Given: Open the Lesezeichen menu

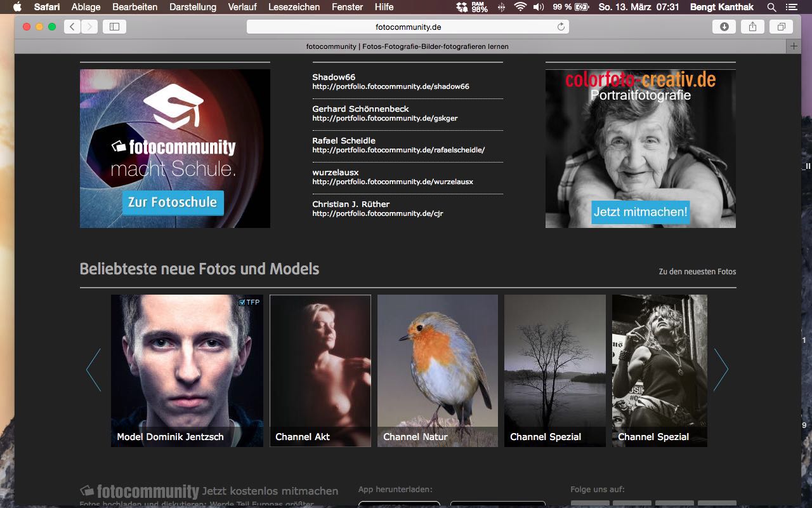Looking at the screenshot, I should tap(294, 7).
